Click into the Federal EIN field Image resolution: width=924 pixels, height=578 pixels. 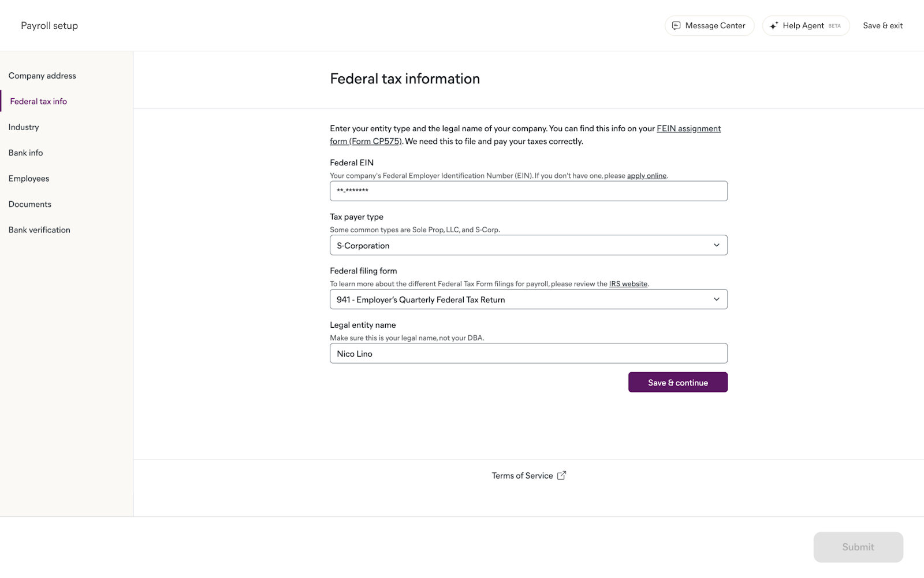coord(528,191)
